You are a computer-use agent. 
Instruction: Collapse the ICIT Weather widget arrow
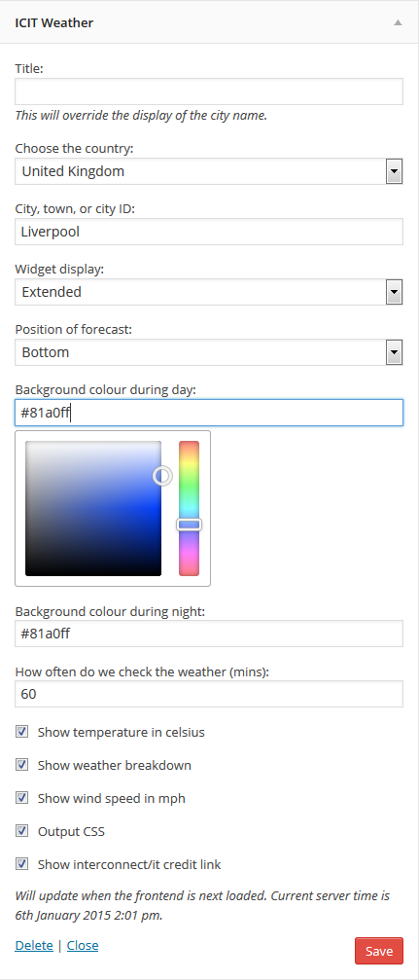pyautogui.click(x=398, y=22)
